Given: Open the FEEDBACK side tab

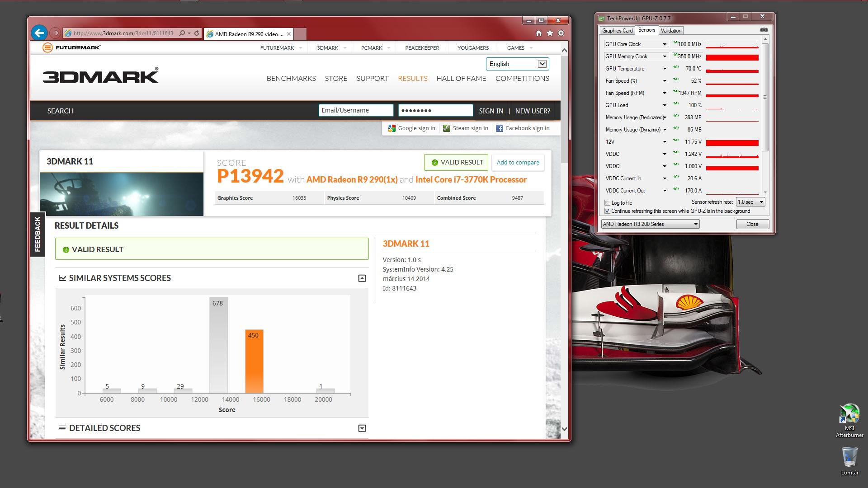Looking at the screenshot, I should (x=38, y=234).
